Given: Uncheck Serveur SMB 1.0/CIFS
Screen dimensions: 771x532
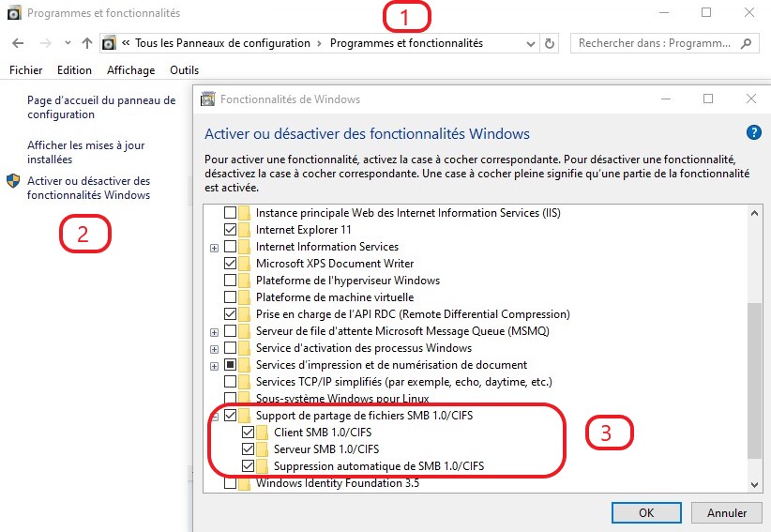Looking at the screenshot, I should tap(248, 449).
